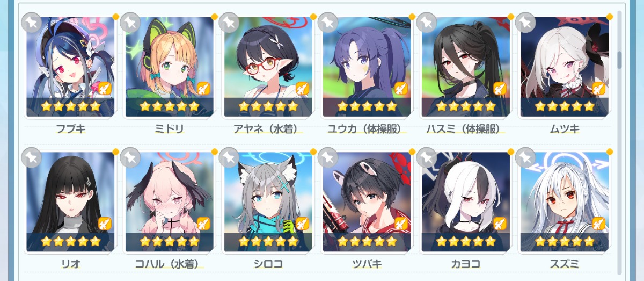644x281 pixels.
Task: Click the pin icon on シロコ's card
Action: tap(229, 157)
